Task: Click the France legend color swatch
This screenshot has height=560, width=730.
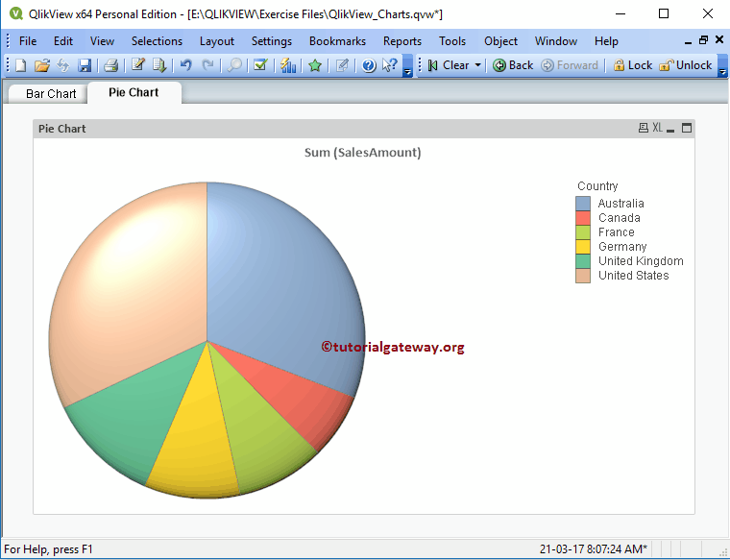Action: [583, 232]
